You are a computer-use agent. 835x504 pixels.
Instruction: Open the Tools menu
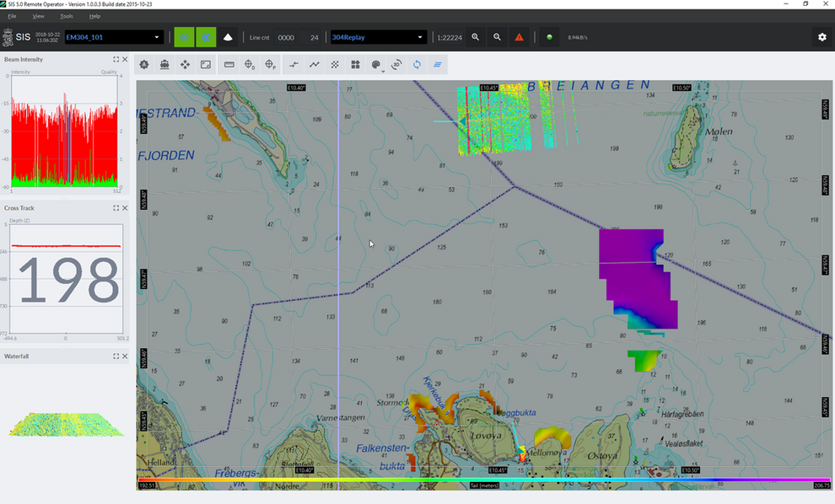67,16
